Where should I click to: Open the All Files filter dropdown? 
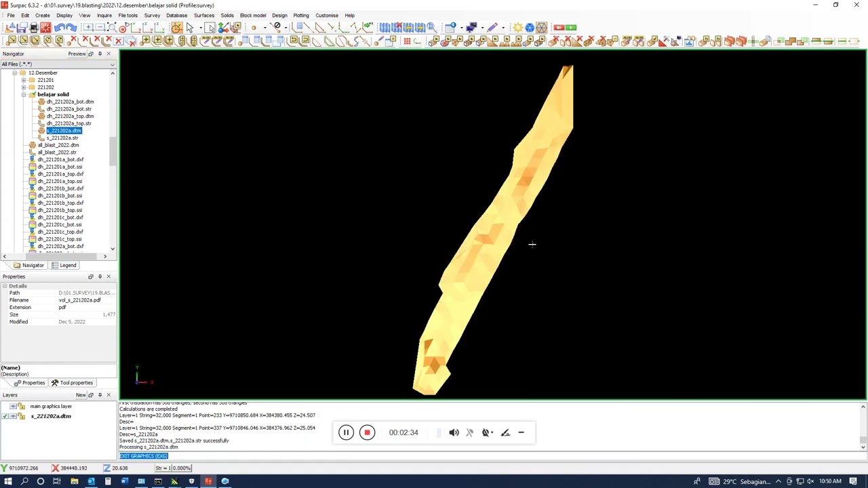(113, 64)
